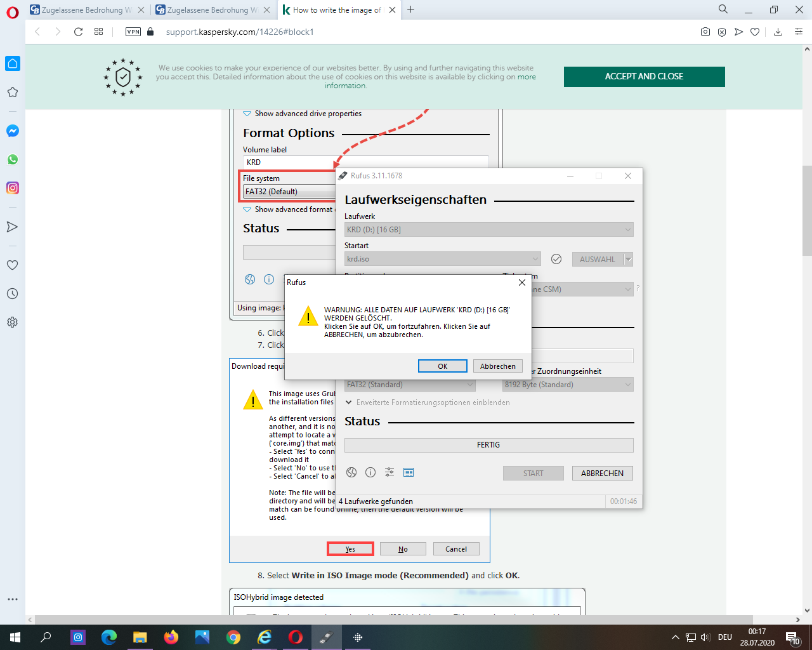The width and height of the screenshot is (812, 650).
Task: Open WhatsApp from the Opera sidebar
Action: (13, 159)
